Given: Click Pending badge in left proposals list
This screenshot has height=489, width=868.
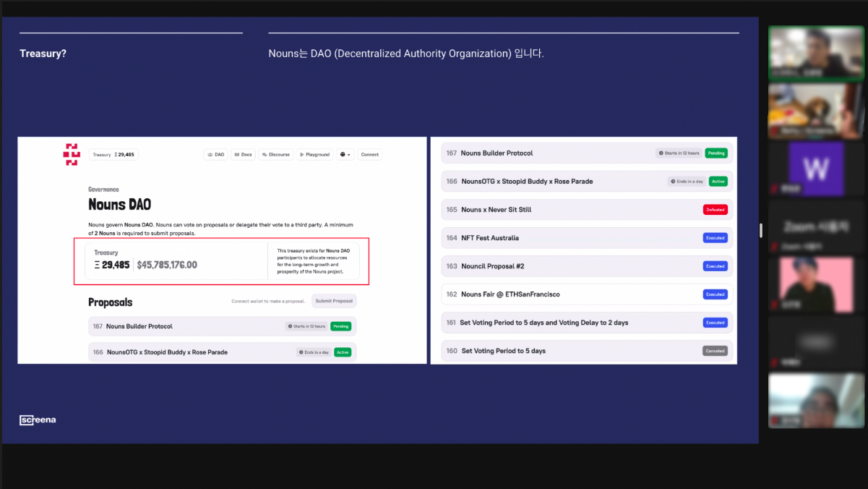Looking at the screenshot, I should pyautogui.click(x=341, y=326).
